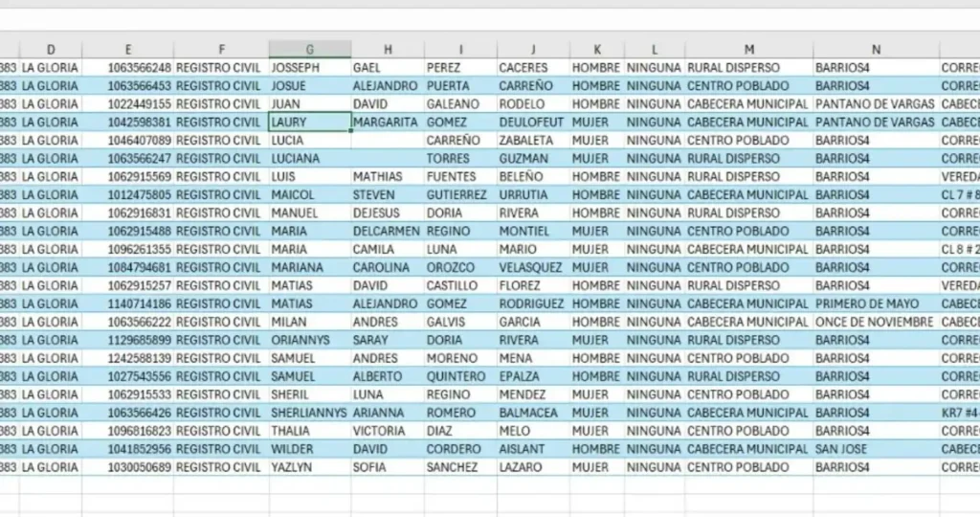Click the cell containing DEJESUS
980x517 pixels.
pyautogui.click(x=388, y=213)
